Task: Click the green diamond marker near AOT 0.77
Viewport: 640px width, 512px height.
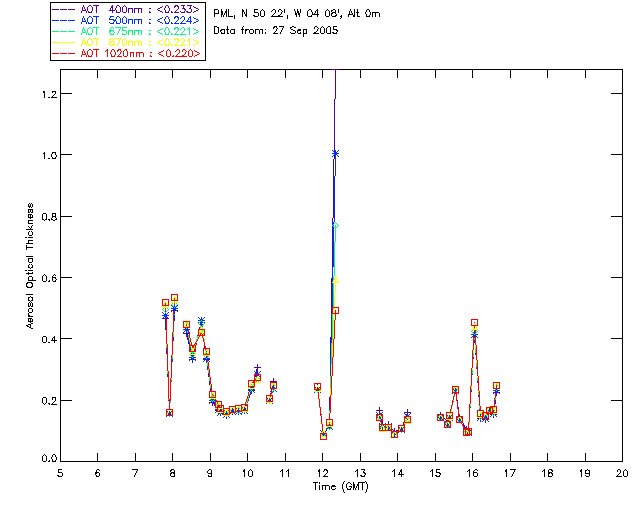Action: tap(336, 225)
